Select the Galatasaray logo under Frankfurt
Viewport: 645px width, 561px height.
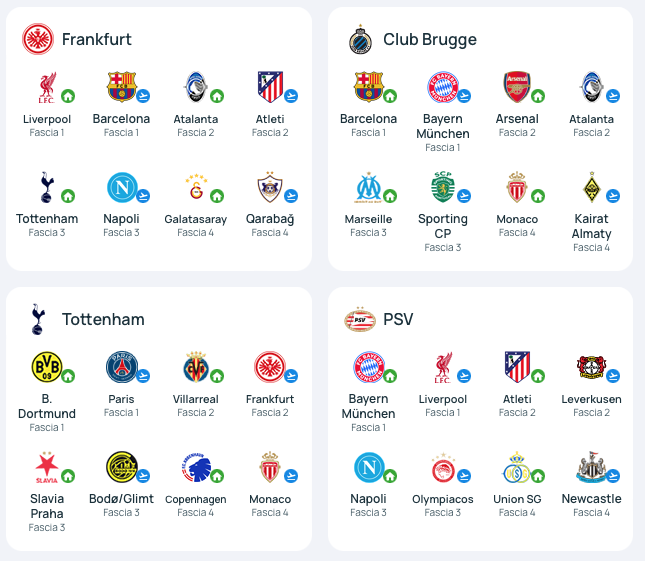click(196, 187)
